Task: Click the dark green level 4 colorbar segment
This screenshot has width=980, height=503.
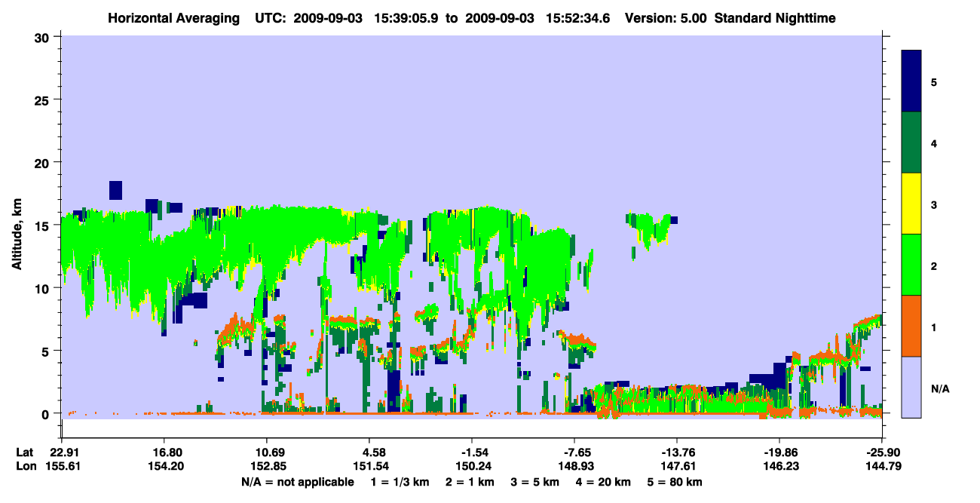Action: pyautogui.click(x=911, y=143)
